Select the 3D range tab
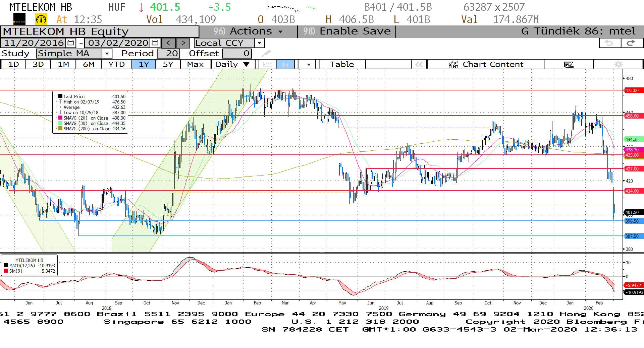This screenshot has width=644, height=348. click(x=38, y=64)
